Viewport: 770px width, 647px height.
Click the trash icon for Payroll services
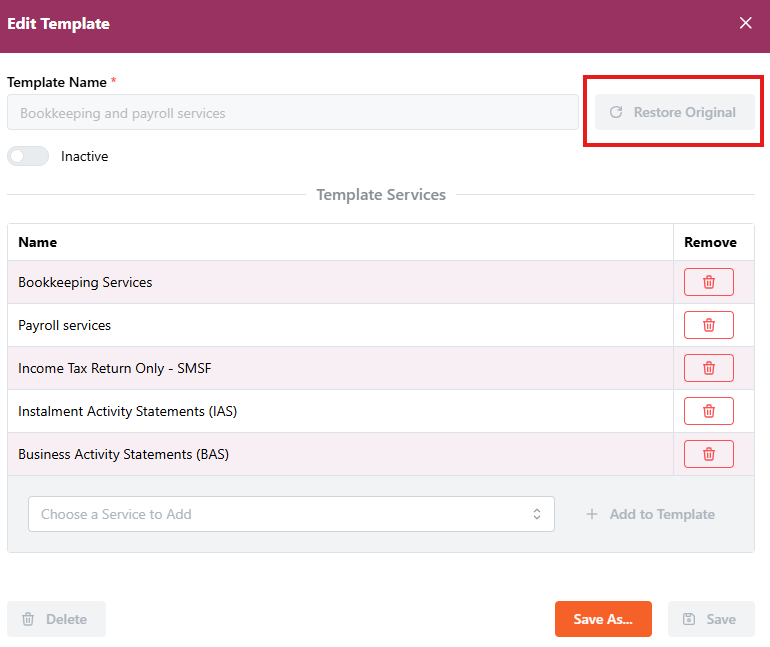click(708, 325)
